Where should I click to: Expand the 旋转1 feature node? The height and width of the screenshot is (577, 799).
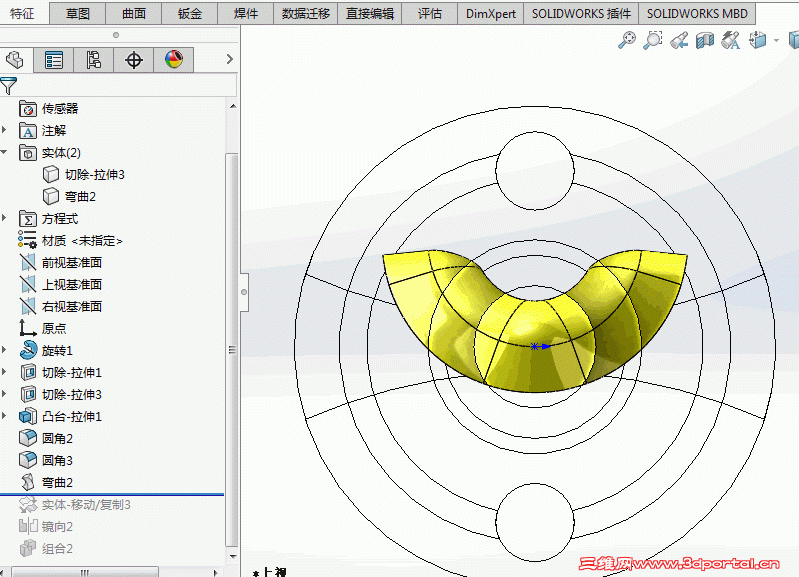[5, 350]
